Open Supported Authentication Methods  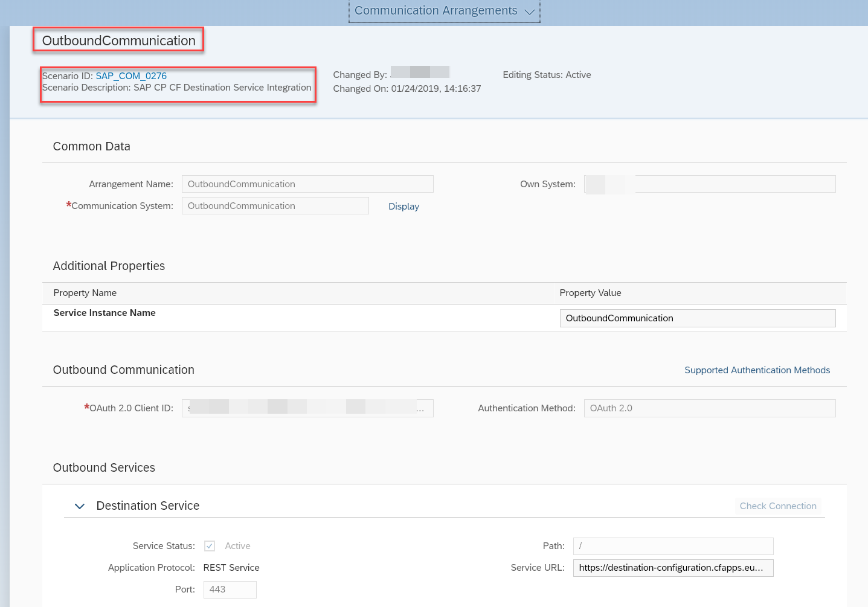(x=757, y=370)
